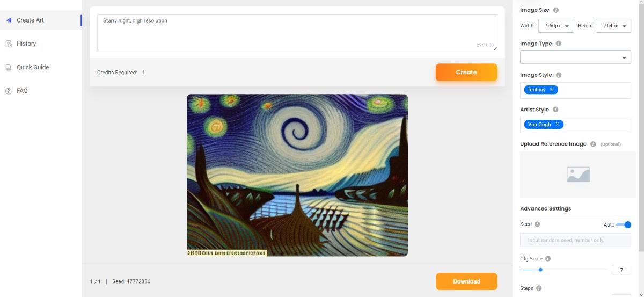Click the reference image upload area
Screen dimensions: 644x297
[x=575, y=174]
